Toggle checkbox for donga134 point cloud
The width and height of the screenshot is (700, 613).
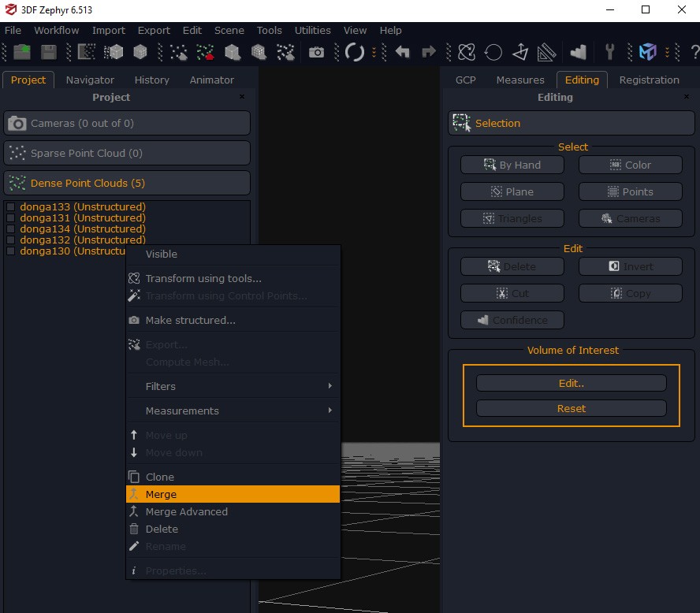coord(11,229)
